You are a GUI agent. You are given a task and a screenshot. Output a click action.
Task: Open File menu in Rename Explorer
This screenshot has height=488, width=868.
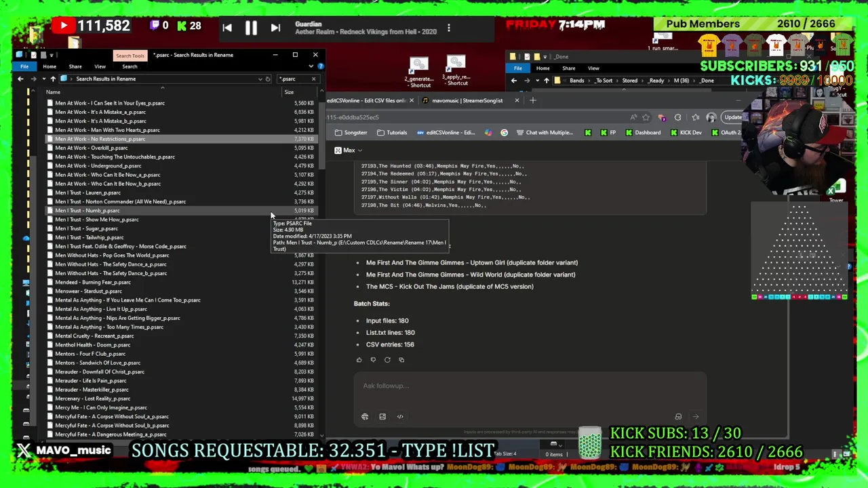pos(24,66)
